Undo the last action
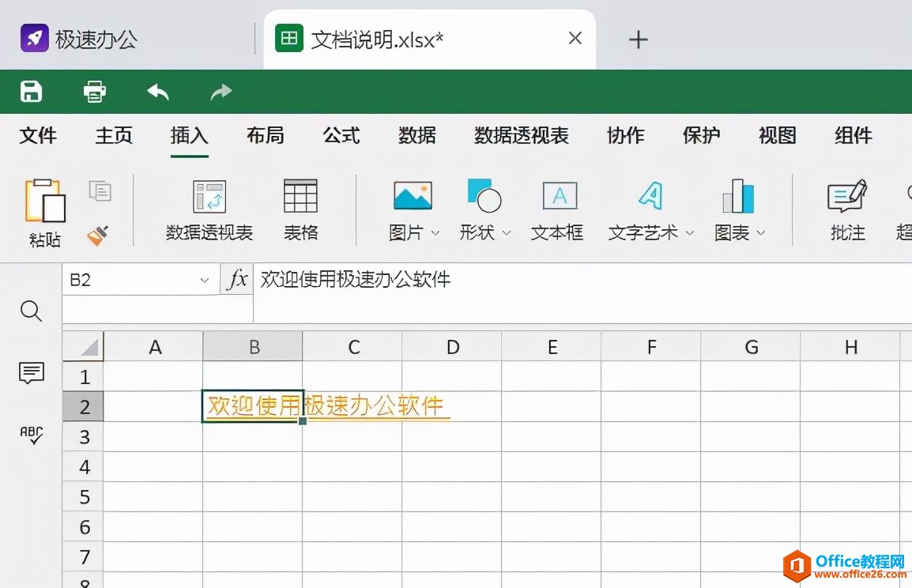This screenshot has width=912, height=588. tap(157, 91)
